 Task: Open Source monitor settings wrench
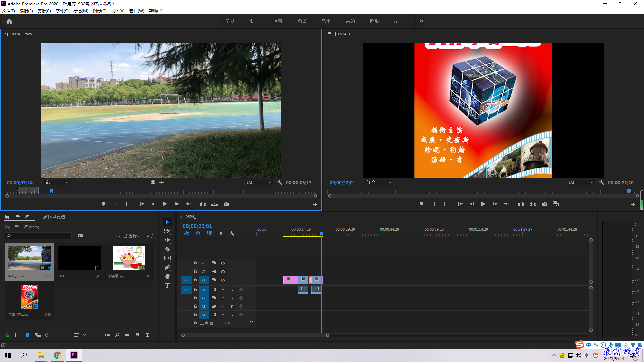[280, 183]
